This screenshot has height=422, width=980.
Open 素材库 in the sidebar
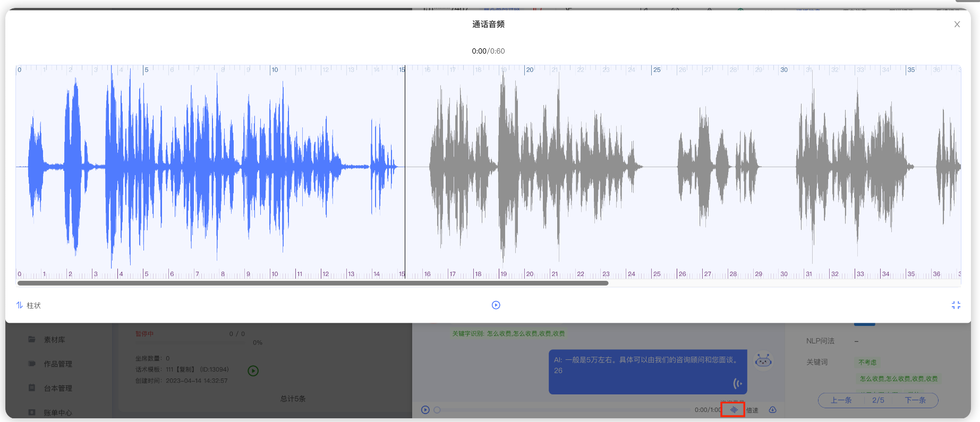click(x=54, y=340)
